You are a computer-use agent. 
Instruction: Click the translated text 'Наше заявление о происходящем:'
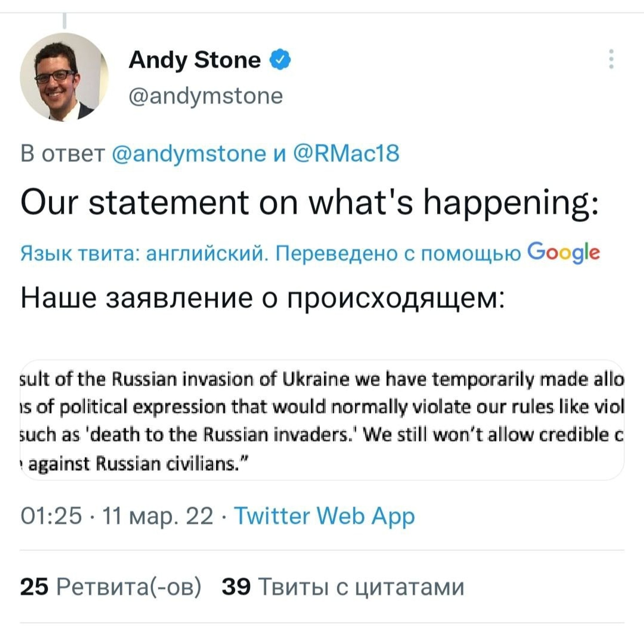coord(263,298)
